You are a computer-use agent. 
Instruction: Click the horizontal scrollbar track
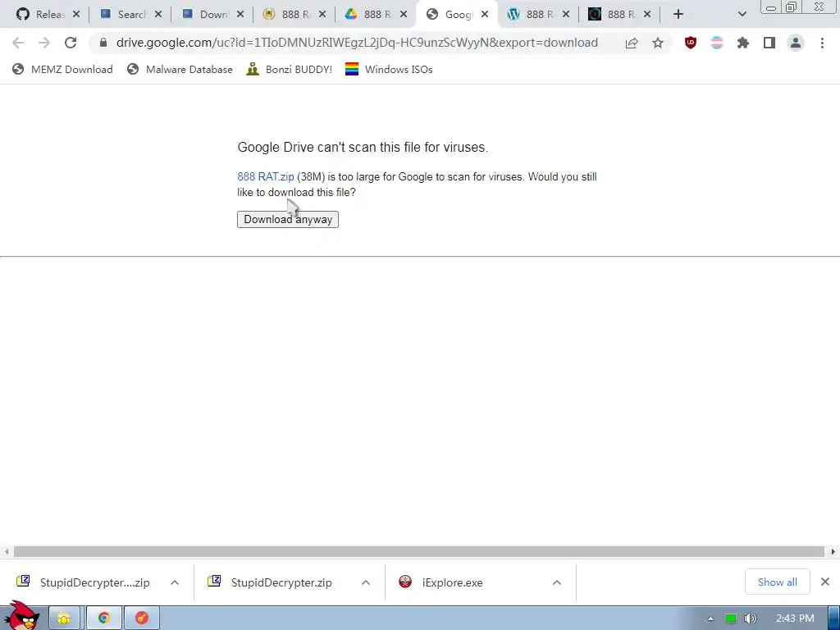pyautogui.click(x=419, y=551)
